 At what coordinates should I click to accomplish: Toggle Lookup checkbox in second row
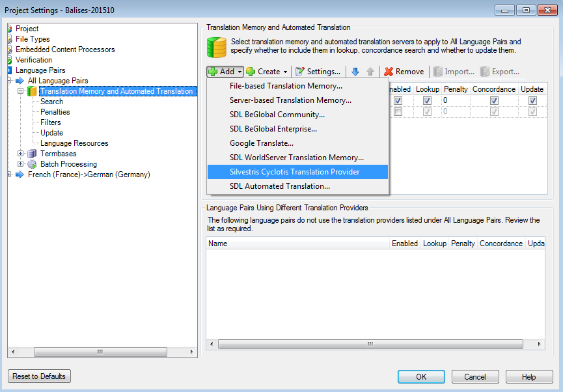coord(427,112)
